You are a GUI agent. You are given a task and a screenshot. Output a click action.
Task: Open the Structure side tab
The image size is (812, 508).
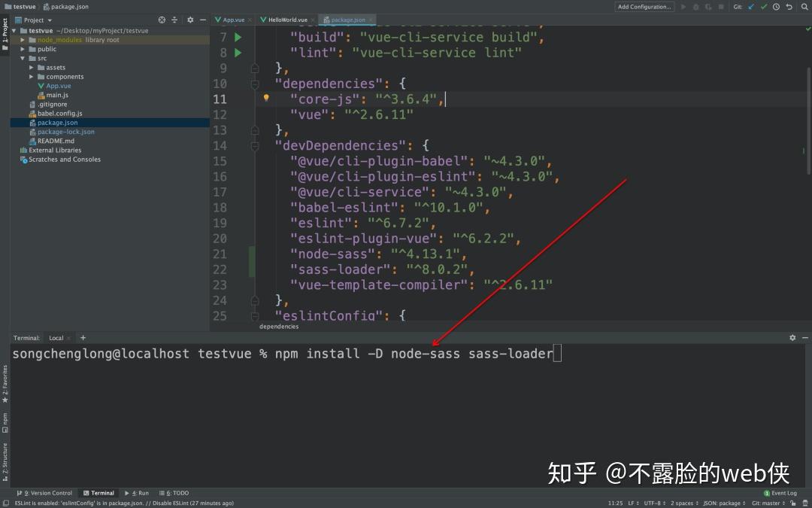click(5, 462)
